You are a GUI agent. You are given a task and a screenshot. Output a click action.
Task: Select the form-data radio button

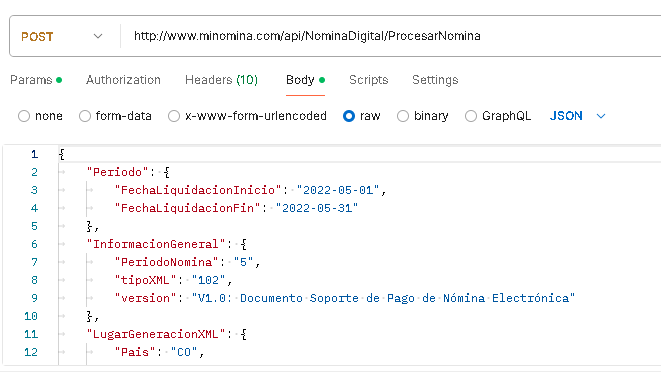point(85,116)
